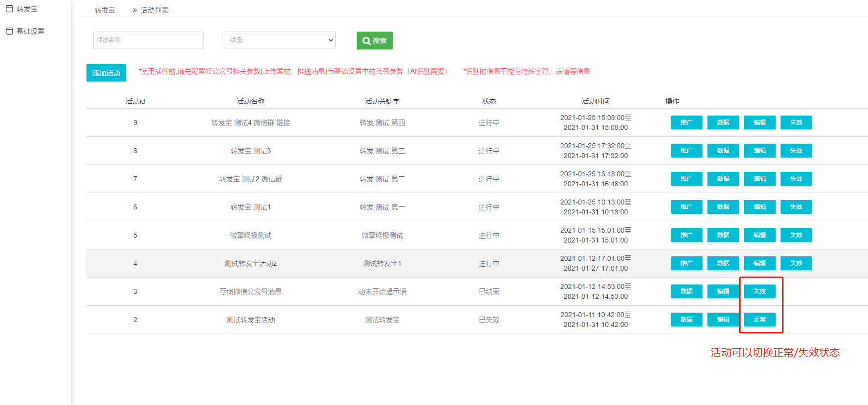This screenshot has height=405, width=868.
Task: Open the 基础设置 menu item
Action: pos(30,31)
